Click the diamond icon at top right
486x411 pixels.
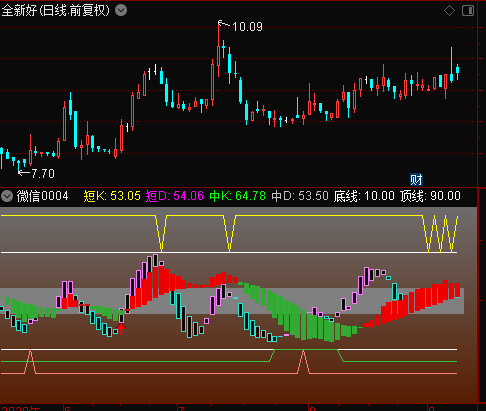pos(449,11)
